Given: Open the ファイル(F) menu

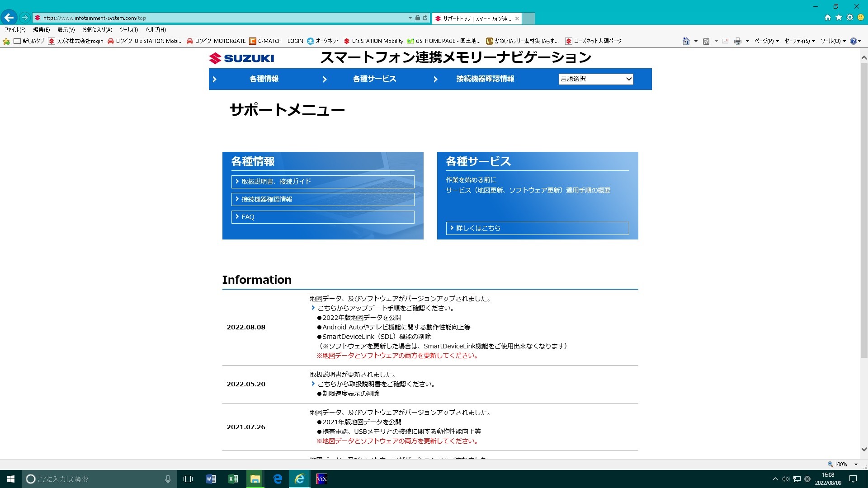Looking at the screenshot, I should click(15, 30).
